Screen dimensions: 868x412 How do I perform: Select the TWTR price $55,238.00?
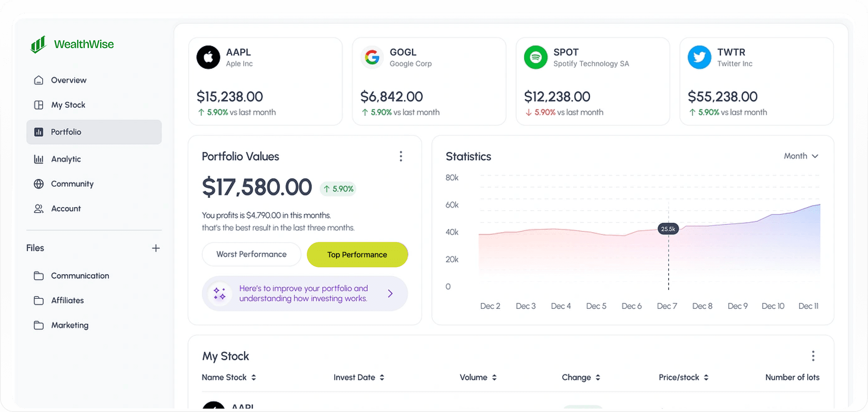tap(723, 97)
